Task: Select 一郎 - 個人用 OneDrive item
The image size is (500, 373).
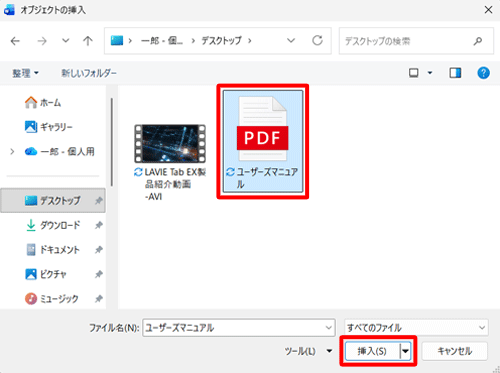Action: 60,152
